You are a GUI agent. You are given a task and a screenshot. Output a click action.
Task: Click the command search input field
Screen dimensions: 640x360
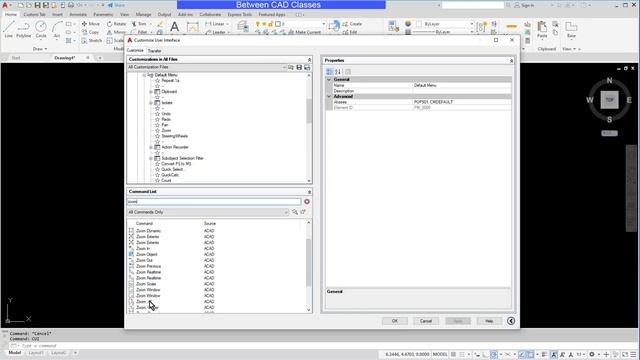pyautogui.click(x=214, y=202)
